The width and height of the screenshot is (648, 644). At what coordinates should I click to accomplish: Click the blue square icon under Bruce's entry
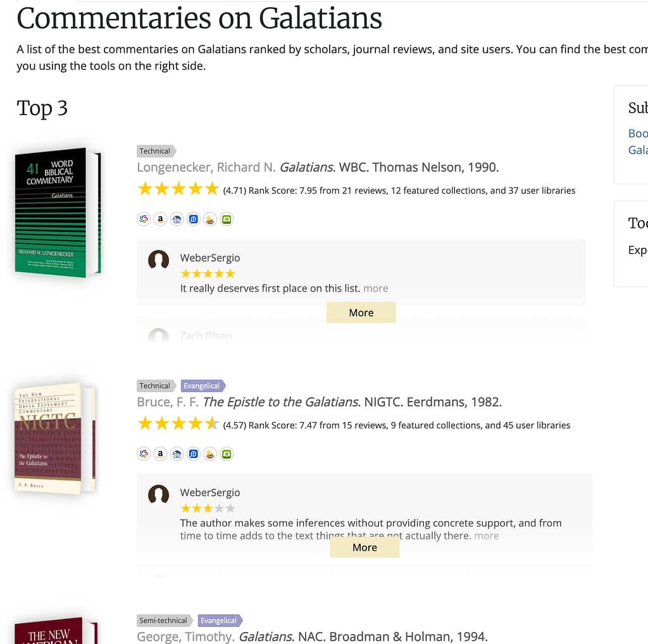pos(194,454)
